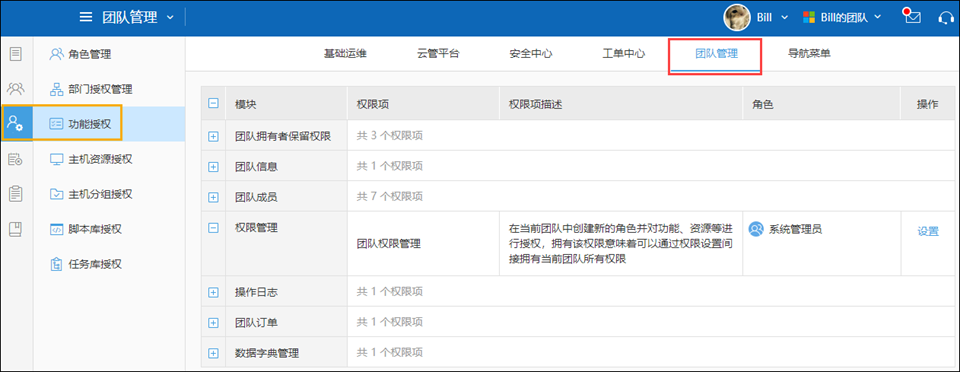
Task: Click the 团队订单 module name
Action: 256,322
